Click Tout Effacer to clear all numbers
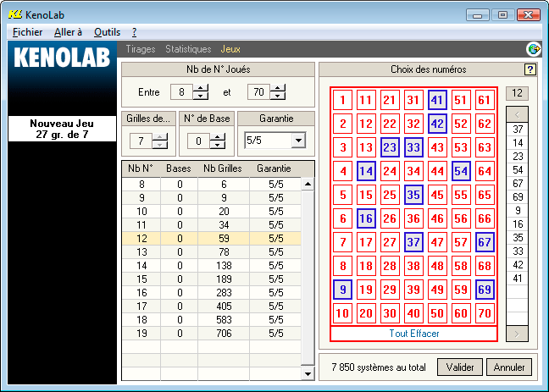The height and width of the screenshot is (392, 549). [x=413, y=334]
